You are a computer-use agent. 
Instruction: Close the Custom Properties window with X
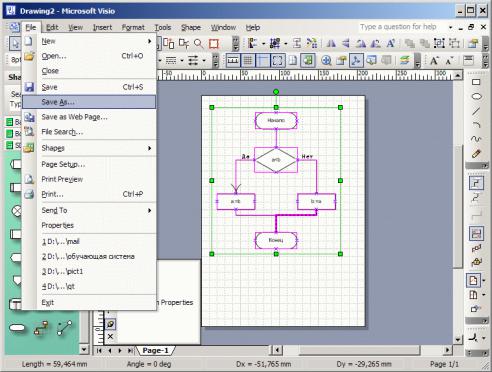point(110,337)
